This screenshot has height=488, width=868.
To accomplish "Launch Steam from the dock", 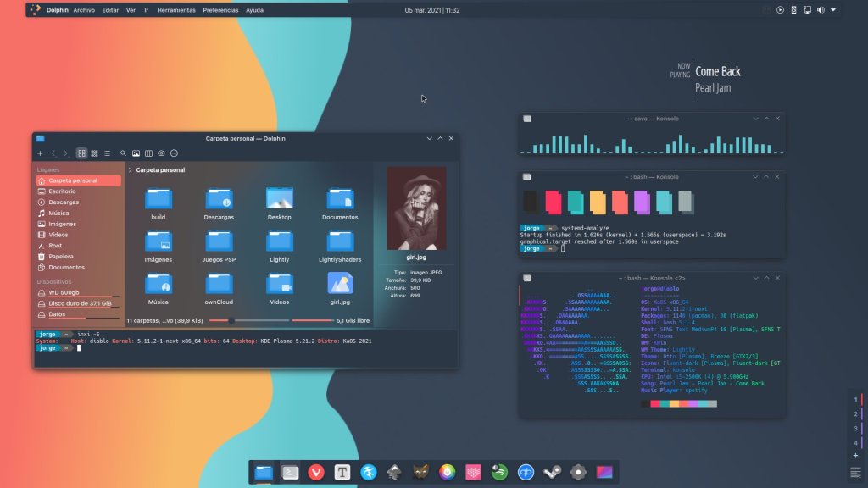I will [x=552, y=473].
